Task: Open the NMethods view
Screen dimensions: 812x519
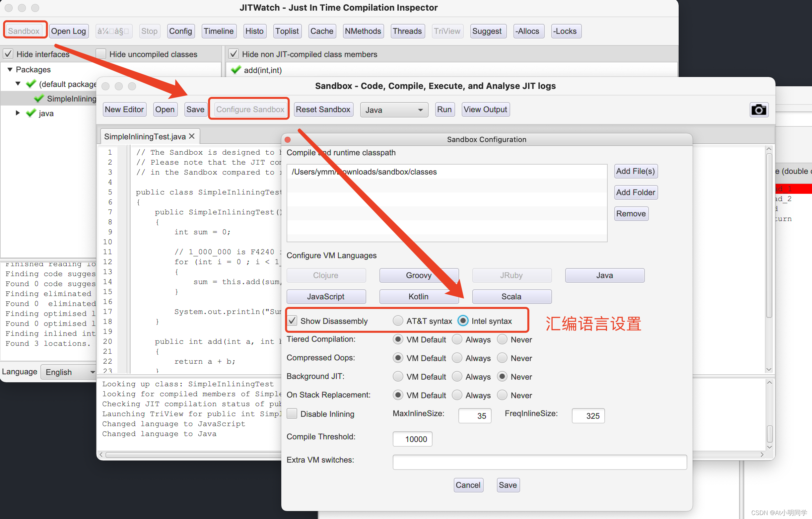Action: tap(363, 31)
